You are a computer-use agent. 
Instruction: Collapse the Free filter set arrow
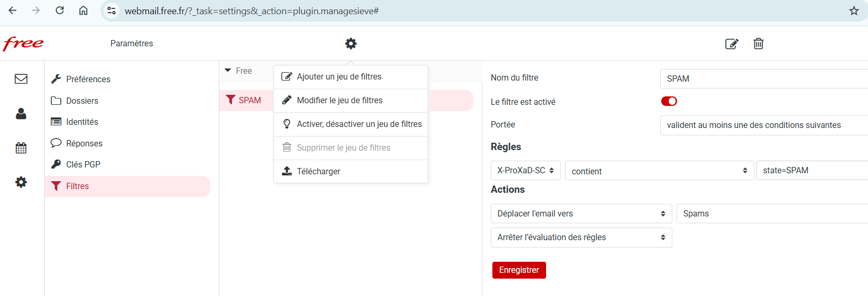[228, 70]
